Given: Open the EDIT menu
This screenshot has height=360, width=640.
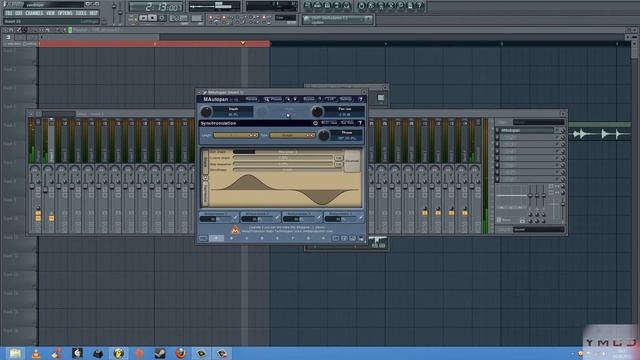Looking at the screenshot, I should tap(19, 13).
